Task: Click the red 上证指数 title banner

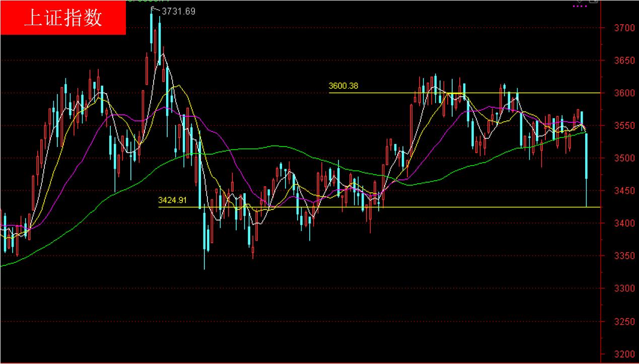Action: coord(63,18)
